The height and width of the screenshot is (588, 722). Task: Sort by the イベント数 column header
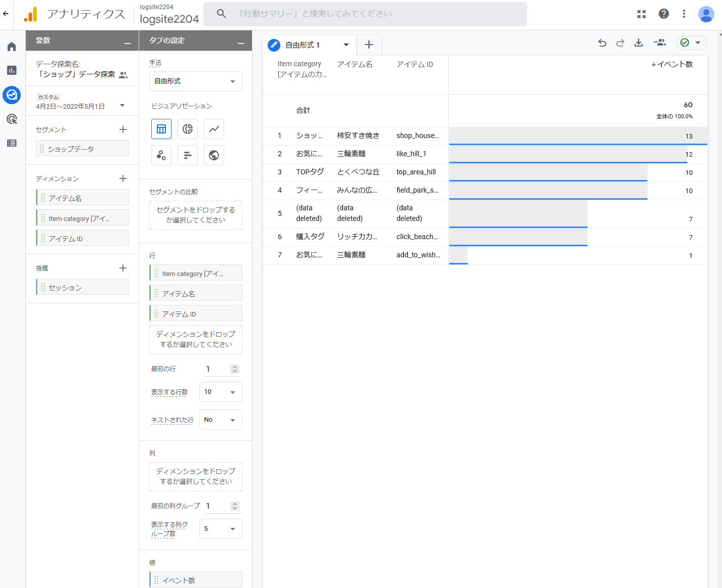click(x=672, y=64)
